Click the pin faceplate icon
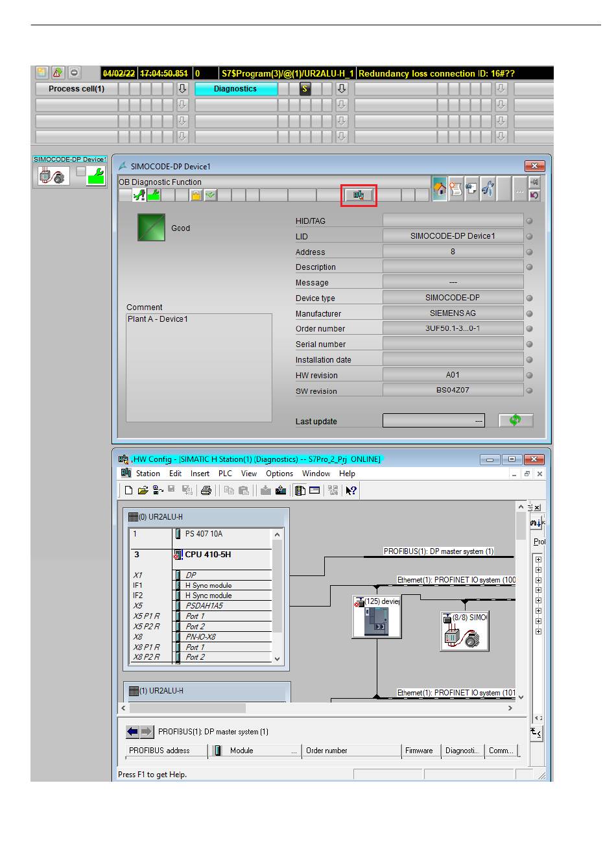 pos(534,182)
